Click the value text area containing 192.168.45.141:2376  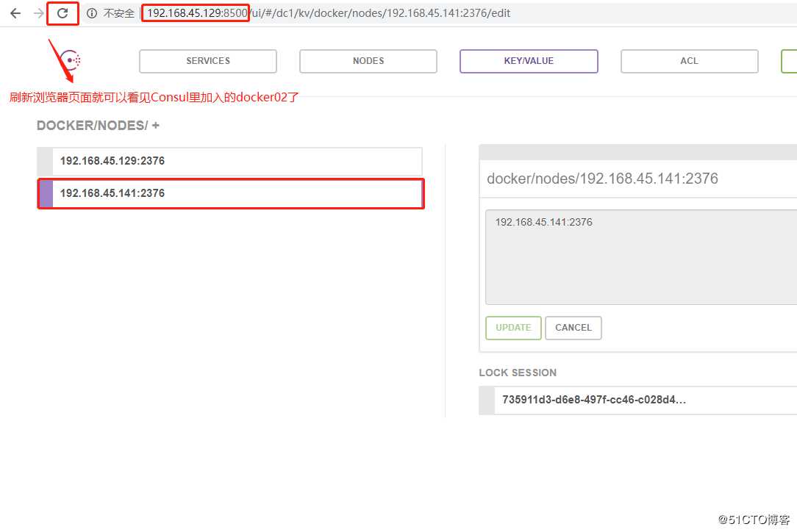tap(641, 257)
